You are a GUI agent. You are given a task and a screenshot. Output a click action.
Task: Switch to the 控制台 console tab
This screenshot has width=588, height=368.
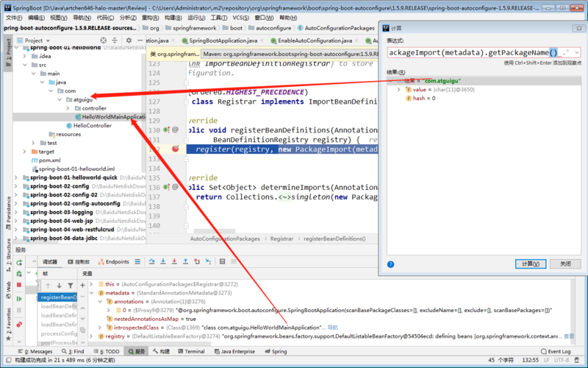click(x=79, y=262)
